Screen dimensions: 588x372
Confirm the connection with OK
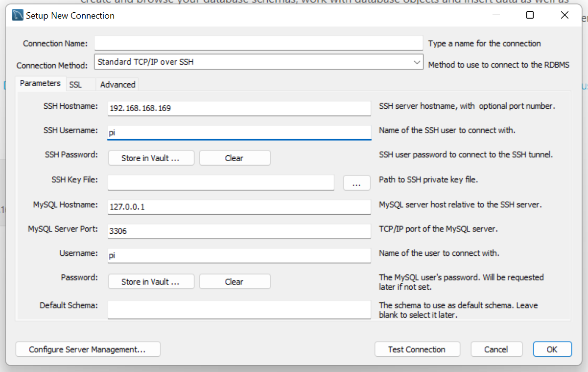[552, 349]
